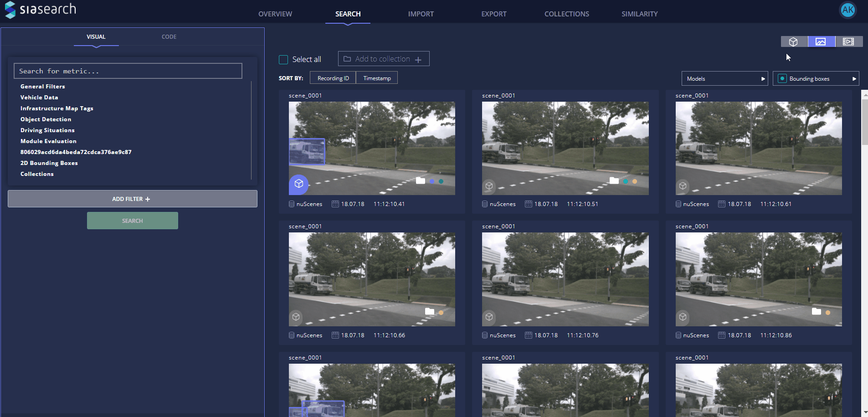Image resolution: width=868 pixels, height=417 pixels.
Task: Expand Object Detection category
Action: [46, 119]
